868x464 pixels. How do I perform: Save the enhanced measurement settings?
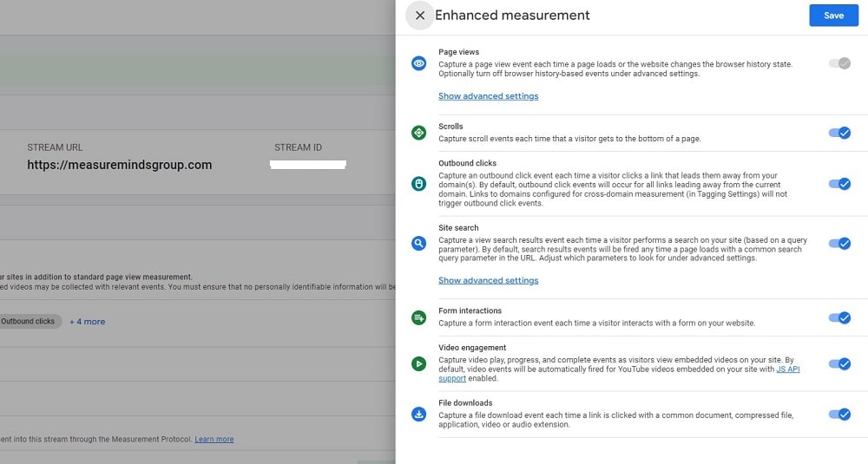[x=833, y=16]
